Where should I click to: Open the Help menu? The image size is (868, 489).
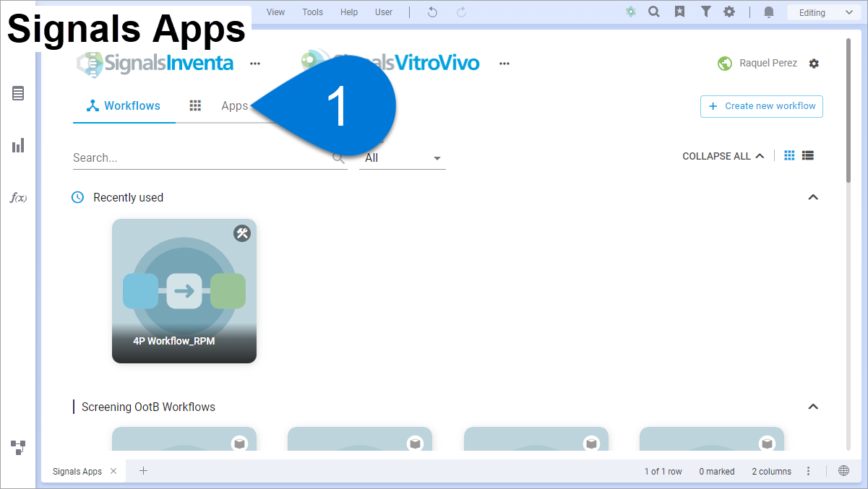pos(349,12)
